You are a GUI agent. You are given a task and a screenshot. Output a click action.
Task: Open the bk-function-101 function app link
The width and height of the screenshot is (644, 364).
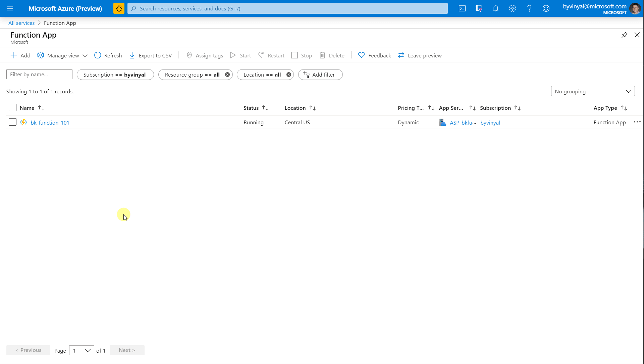coord(50,122)
